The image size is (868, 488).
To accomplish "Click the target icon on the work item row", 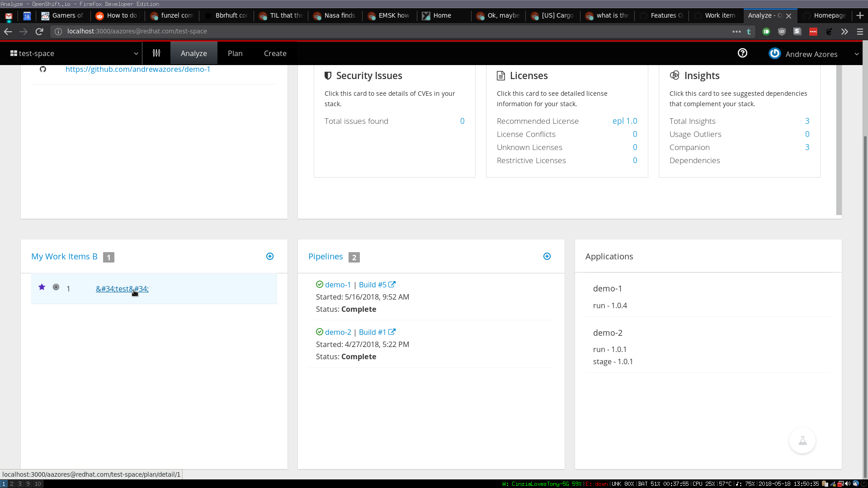I will click(56, 287).
